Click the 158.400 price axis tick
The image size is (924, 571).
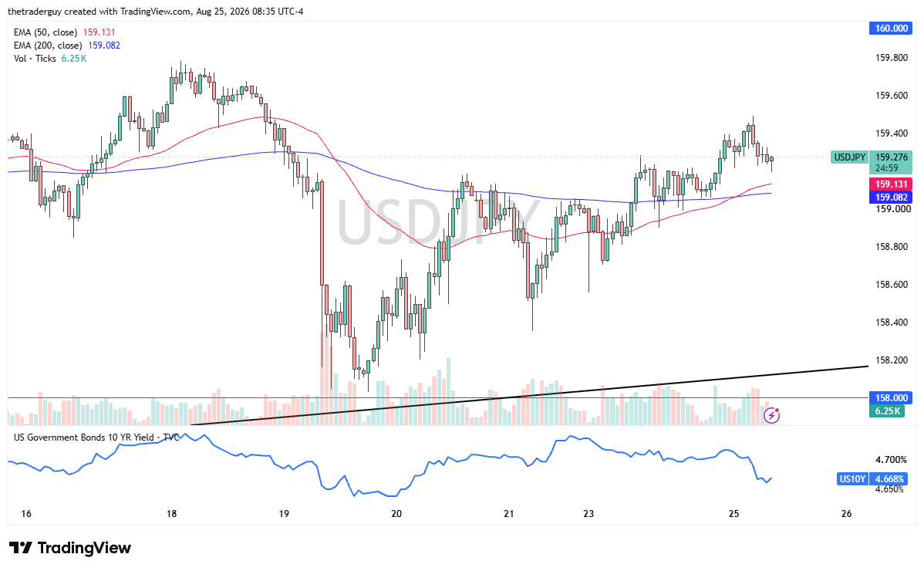point(891,322)
